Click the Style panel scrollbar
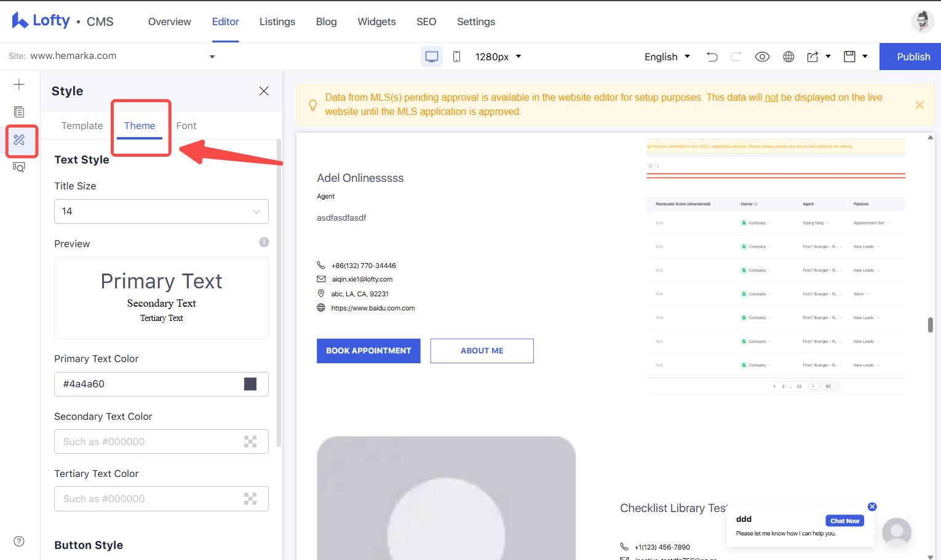Viewport: 941px width, 560px height. pyautogui.click(x=279, y=293)
